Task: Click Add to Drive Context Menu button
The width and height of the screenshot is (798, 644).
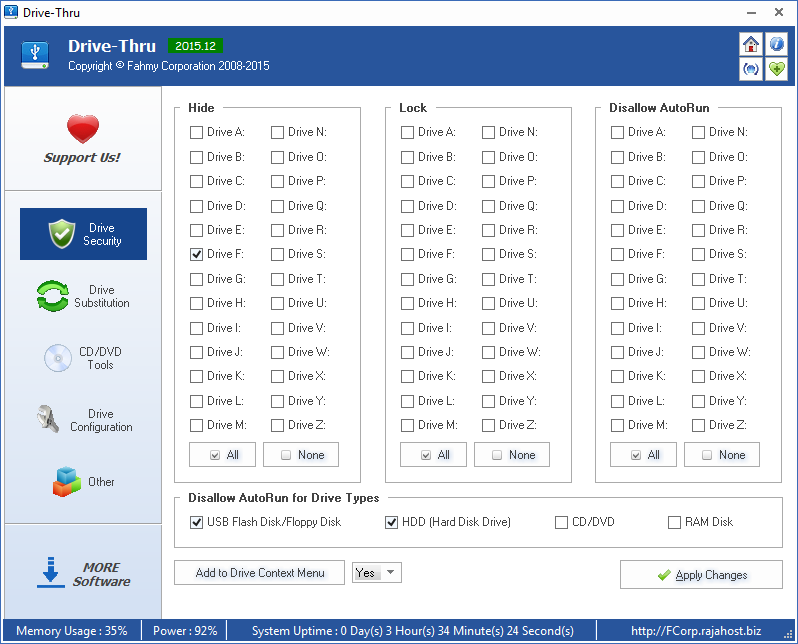Action: coord(260,573)
